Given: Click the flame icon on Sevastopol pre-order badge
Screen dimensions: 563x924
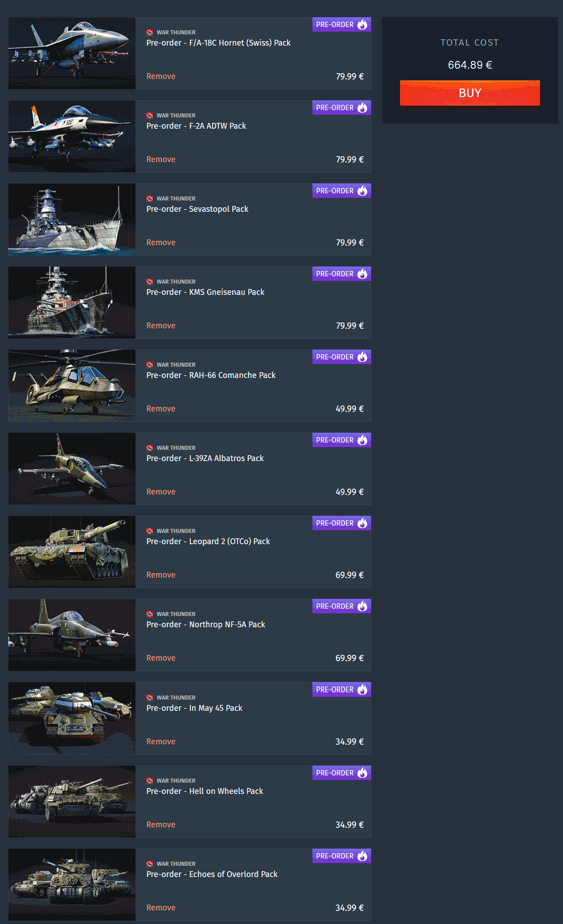Looking at the screenshot, I should [x=363, y=191].
